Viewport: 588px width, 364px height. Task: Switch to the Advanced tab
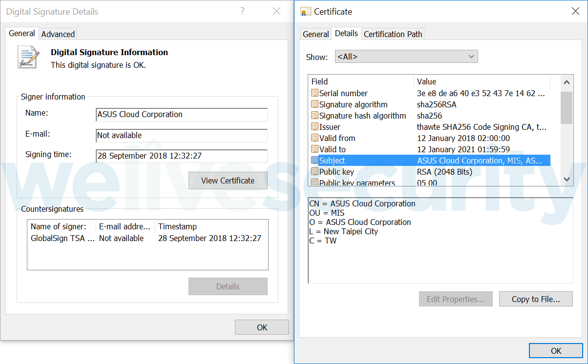[58, 34]
